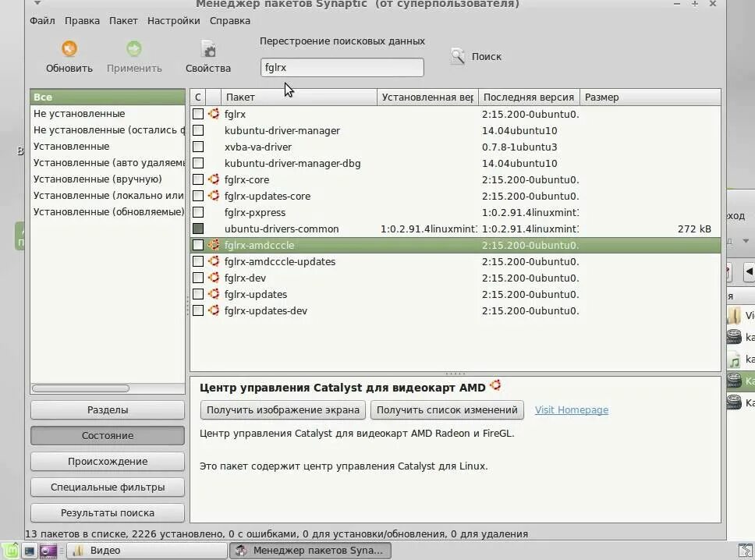Viewport: 755px width, 560px height.
Task: Click 272 kB size value
Action: click(694, 229)
